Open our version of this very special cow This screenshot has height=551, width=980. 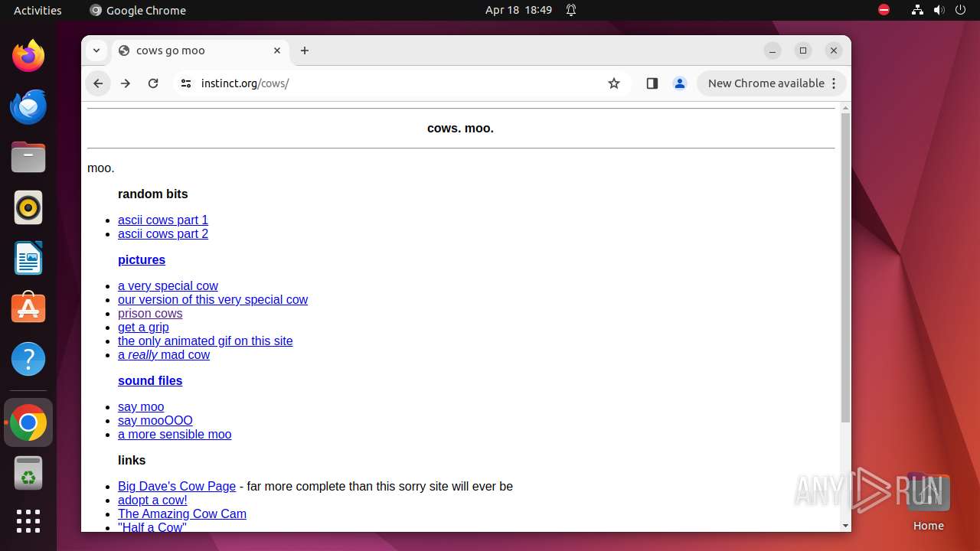click(213, 299)
